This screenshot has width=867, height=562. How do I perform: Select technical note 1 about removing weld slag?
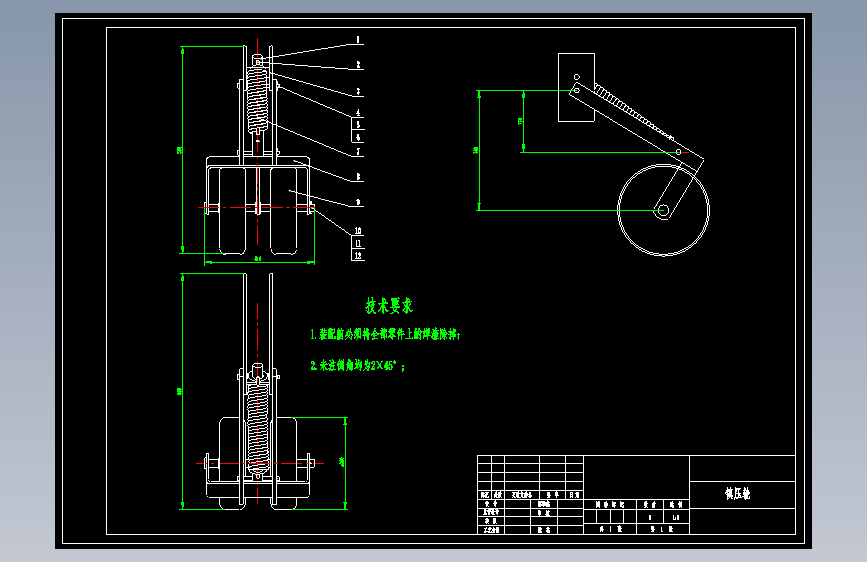click(385, 334)
